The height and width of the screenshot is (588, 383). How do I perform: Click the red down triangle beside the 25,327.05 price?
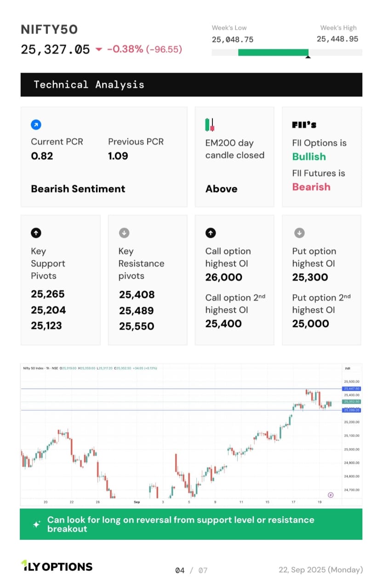tap(99, 50)
